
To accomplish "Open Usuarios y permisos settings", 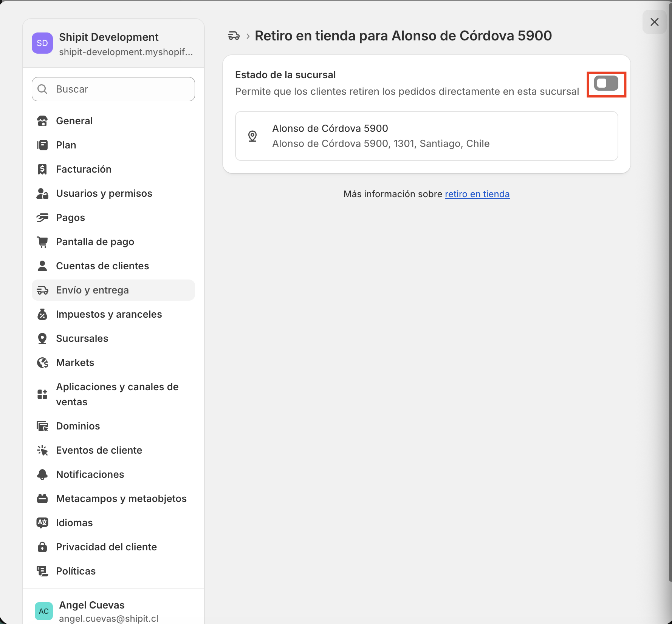I will (x=104, y=193).
